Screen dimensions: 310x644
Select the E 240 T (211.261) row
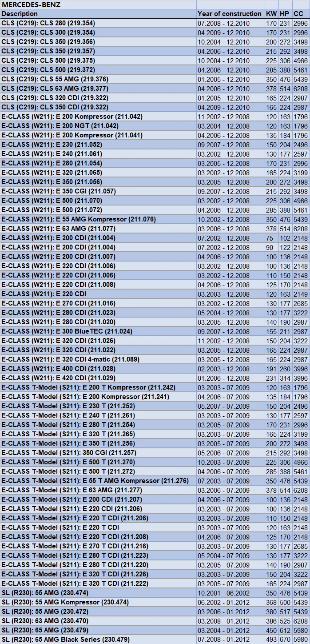click(x=155, y=415)
